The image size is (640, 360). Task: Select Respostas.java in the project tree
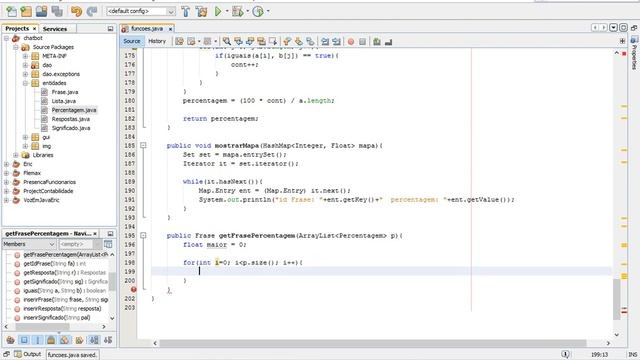[x=71, y=119]
